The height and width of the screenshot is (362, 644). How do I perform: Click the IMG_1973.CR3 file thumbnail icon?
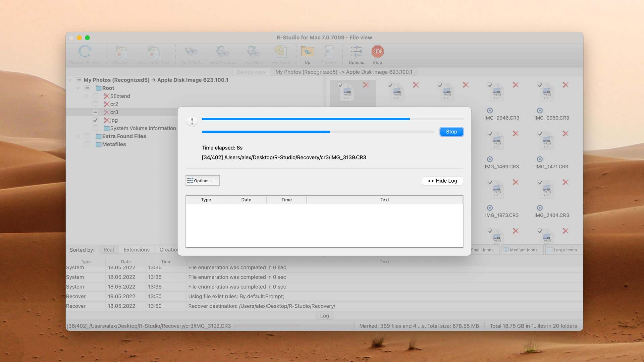[x=497, y=189]
